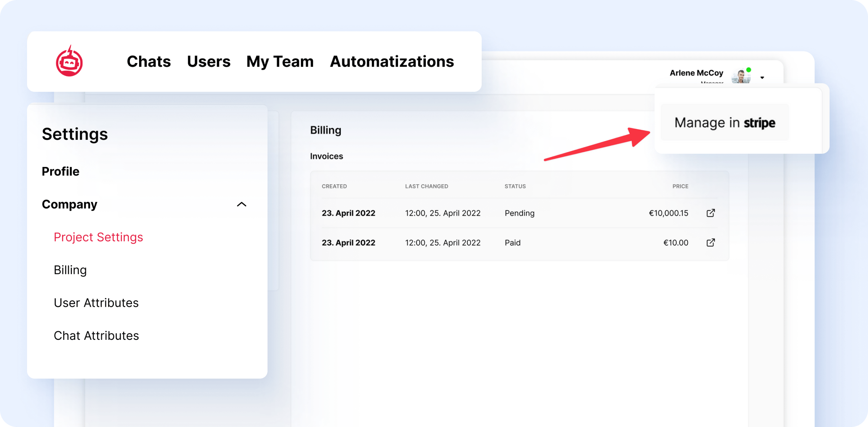The width and height of the screenshot is (868, 427).
Task: Open Automatizations in top navigation
Action: click(392, 62)
